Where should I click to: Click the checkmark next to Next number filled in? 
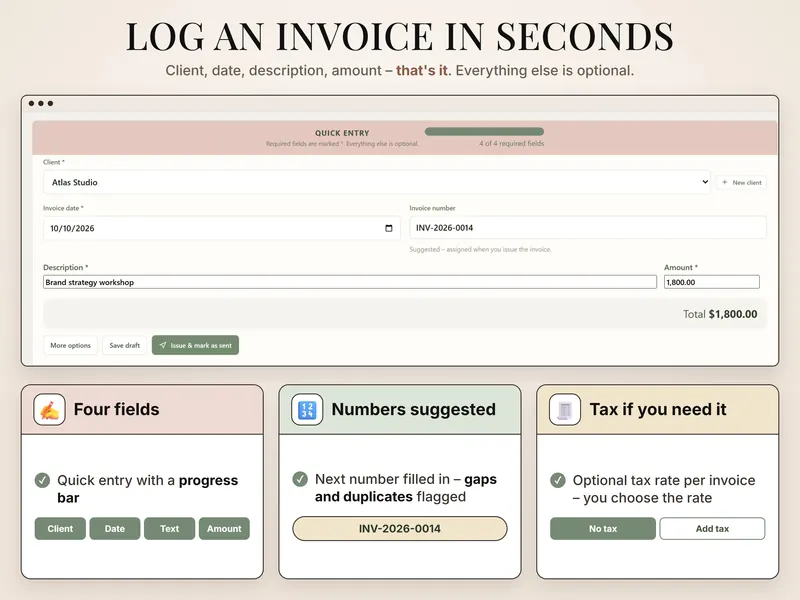(x=300, y=479)
